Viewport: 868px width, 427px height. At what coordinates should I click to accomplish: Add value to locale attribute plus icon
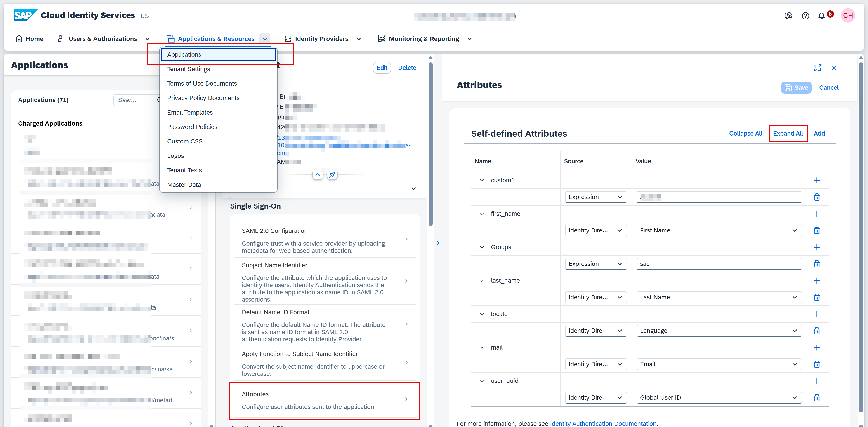(817, 314)
